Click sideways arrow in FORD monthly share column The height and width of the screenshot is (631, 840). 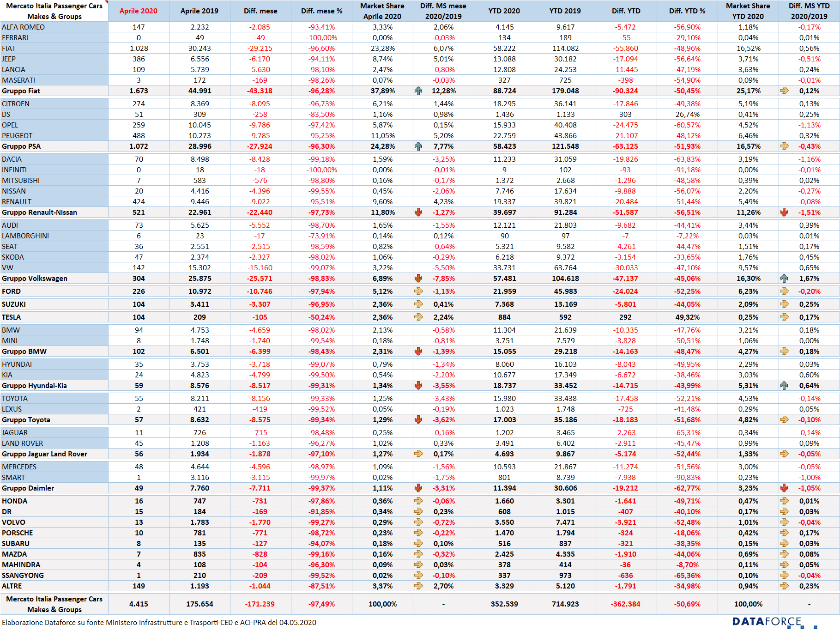[418, 291]
